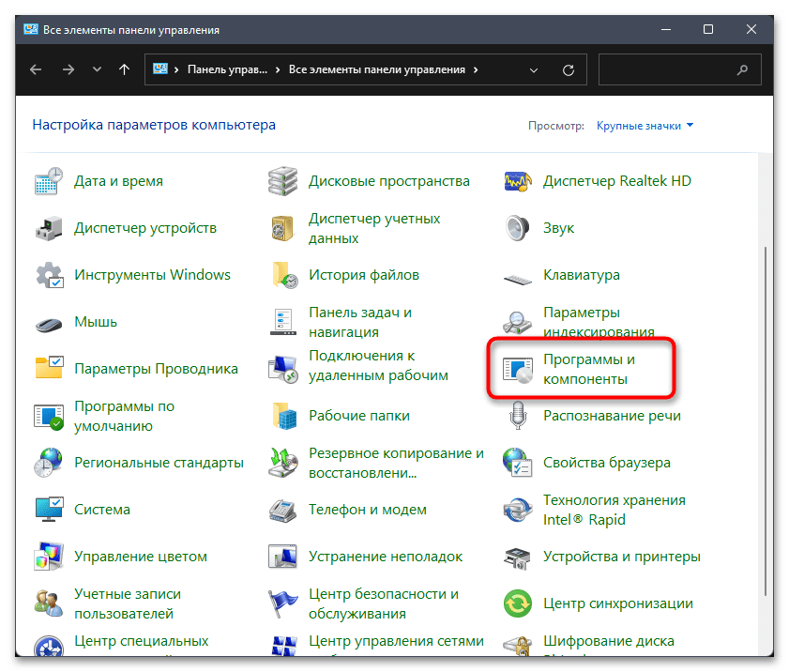Click the Programs and Components icon
The width and height of the screenshot is (789, 672).
[x=518, y=369]
